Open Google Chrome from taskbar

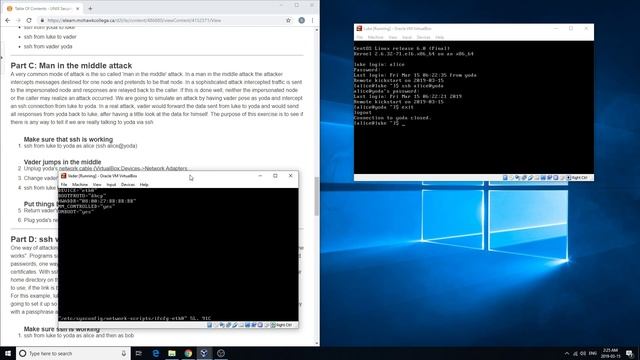pyautogui.click(x=188, y=353)
